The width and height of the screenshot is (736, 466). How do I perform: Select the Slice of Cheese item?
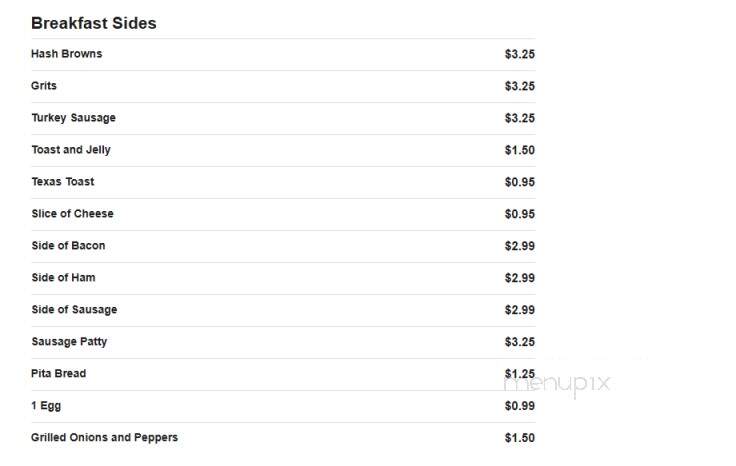click(x=72, y=214)
